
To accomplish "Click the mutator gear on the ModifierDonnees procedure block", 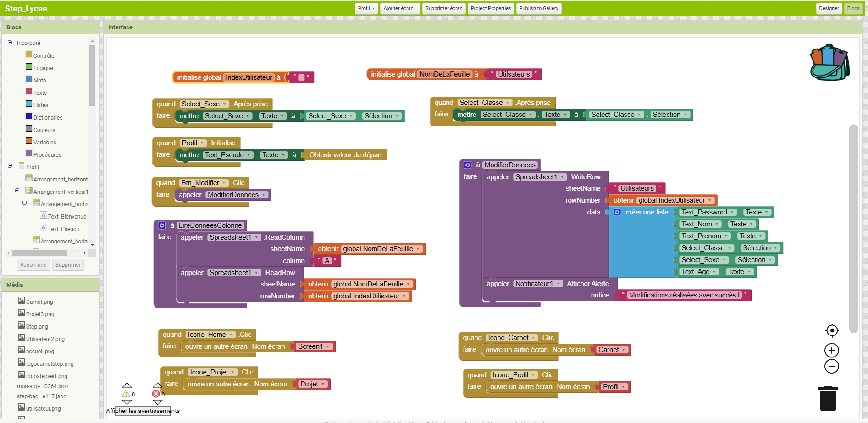I will click(467, 165).
